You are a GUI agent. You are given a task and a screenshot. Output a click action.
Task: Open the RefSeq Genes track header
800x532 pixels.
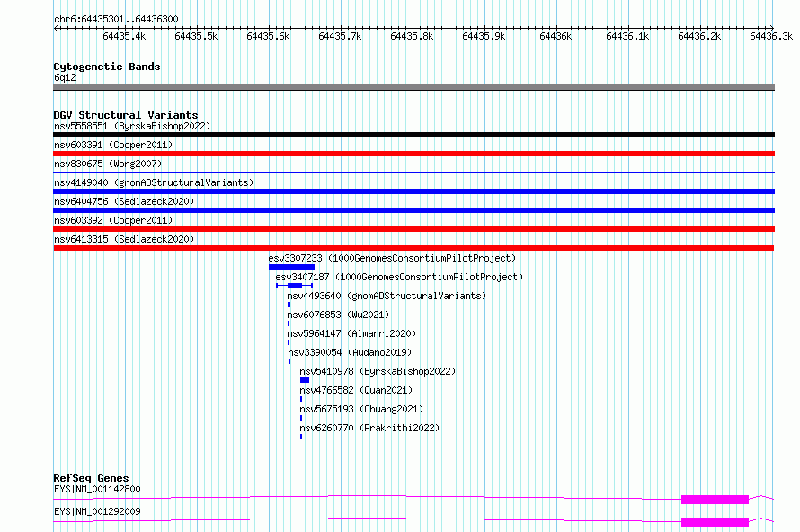point(91,478)
